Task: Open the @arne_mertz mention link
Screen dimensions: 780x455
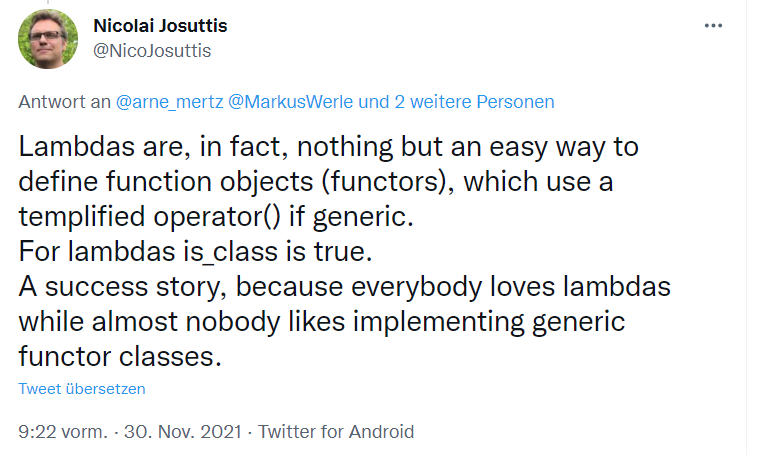Action: [x=170, y=102]
